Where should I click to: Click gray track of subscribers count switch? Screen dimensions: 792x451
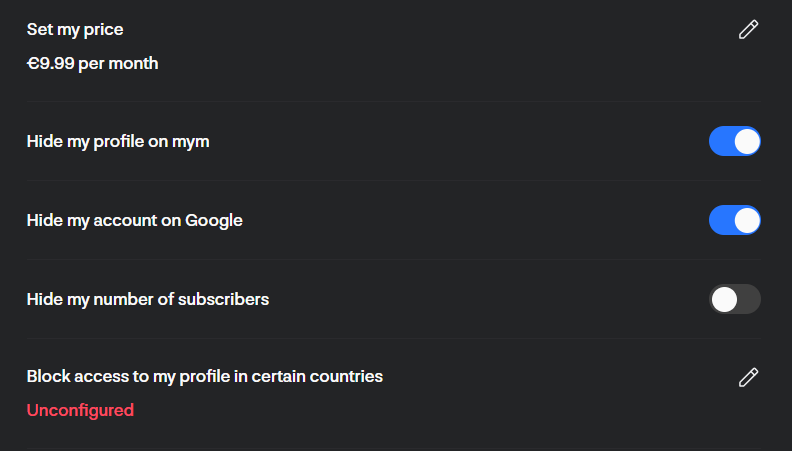(x=750, y=299)
